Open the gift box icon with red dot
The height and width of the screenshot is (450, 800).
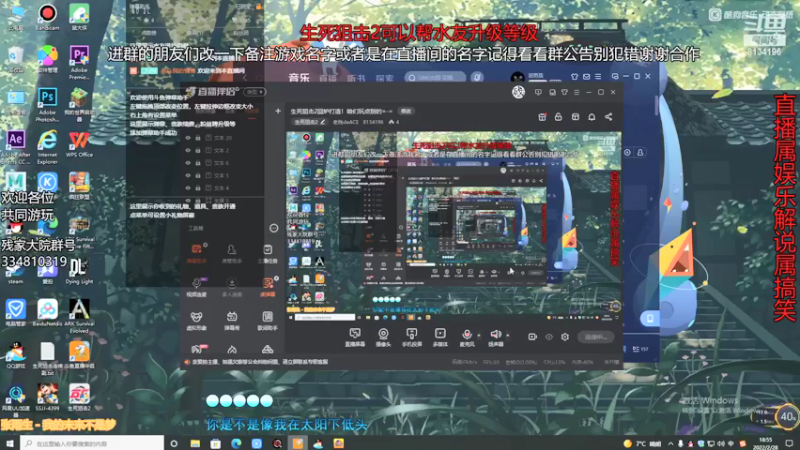coord(542,117)
